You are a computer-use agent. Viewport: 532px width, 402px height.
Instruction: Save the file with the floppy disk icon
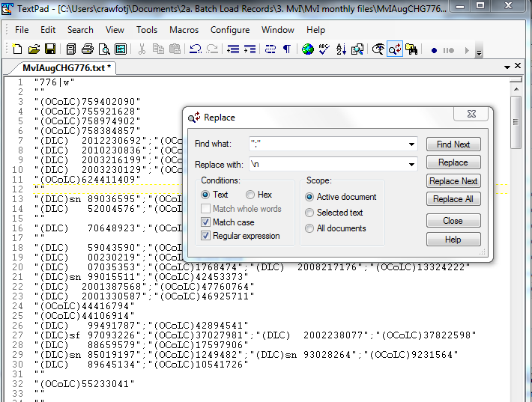click(x=49, y=49)
